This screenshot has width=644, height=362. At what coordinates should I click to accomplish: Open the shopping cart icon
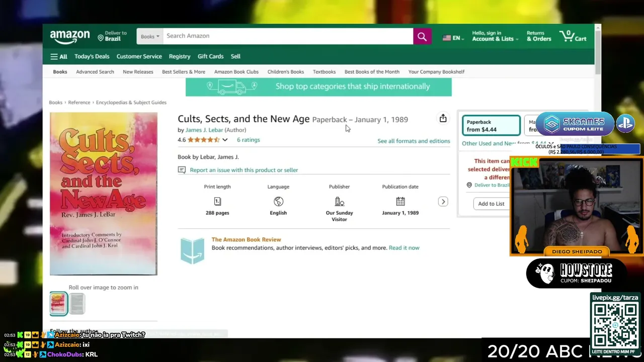click(573, 36)
